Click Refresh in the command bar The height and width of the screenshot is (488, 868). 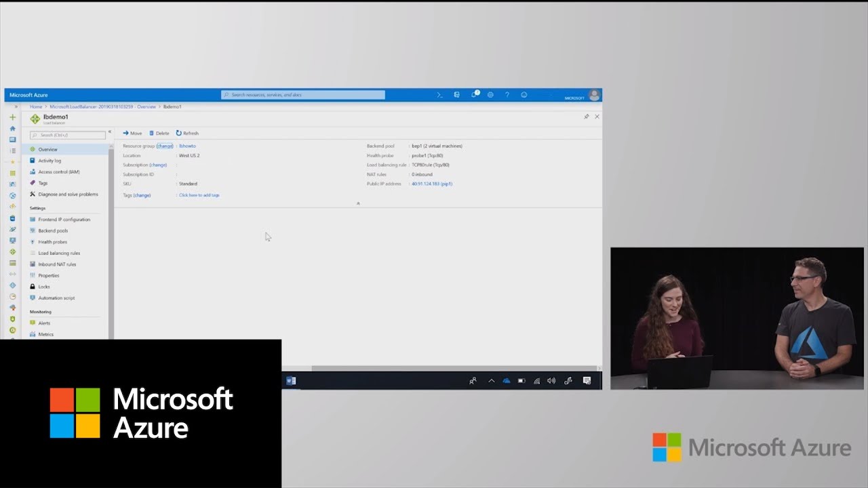coord(187,134)
